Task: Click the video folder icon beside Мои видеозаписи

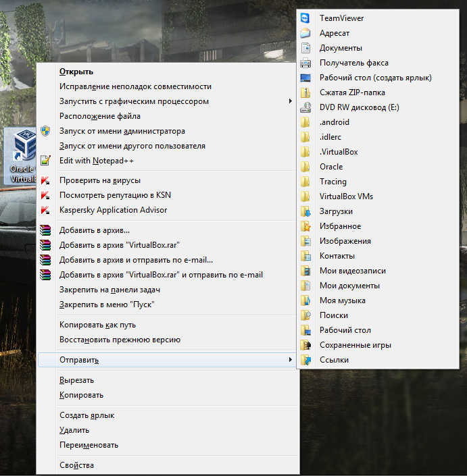Action: pos(305,271)
